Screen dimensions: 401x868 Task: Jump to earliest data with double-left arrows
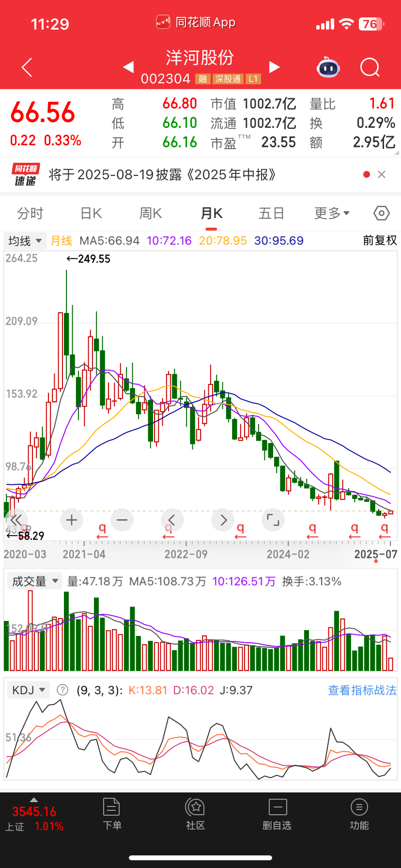pyautogui.click(x=16, y=520)
